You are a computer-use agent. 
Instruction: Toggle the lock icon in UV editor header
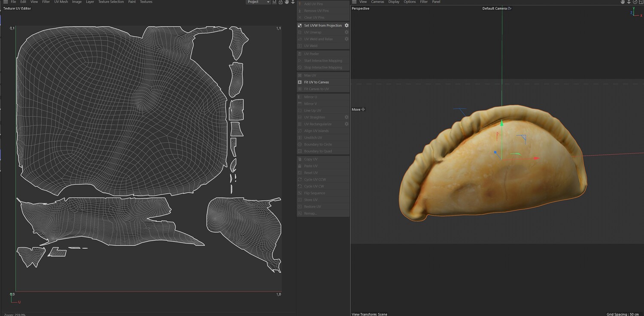coord(280,2)
